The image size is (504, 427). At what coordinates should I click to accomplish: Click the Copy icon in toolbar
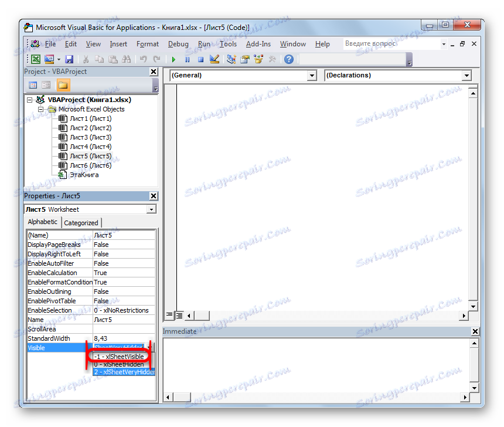tap(99, 59)
